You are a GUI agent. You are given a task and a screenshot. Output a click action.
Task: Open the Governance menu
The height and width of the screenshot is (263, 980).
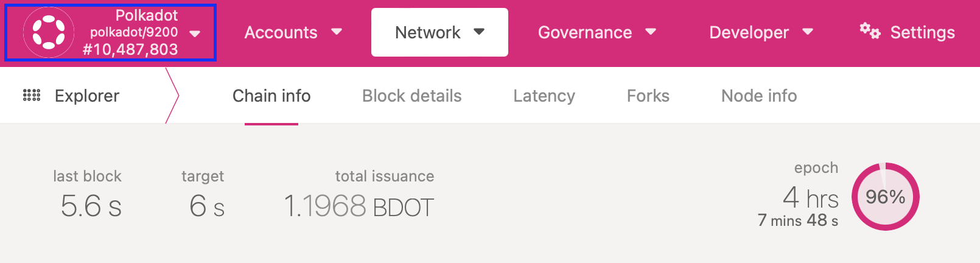tap(585, 32)
